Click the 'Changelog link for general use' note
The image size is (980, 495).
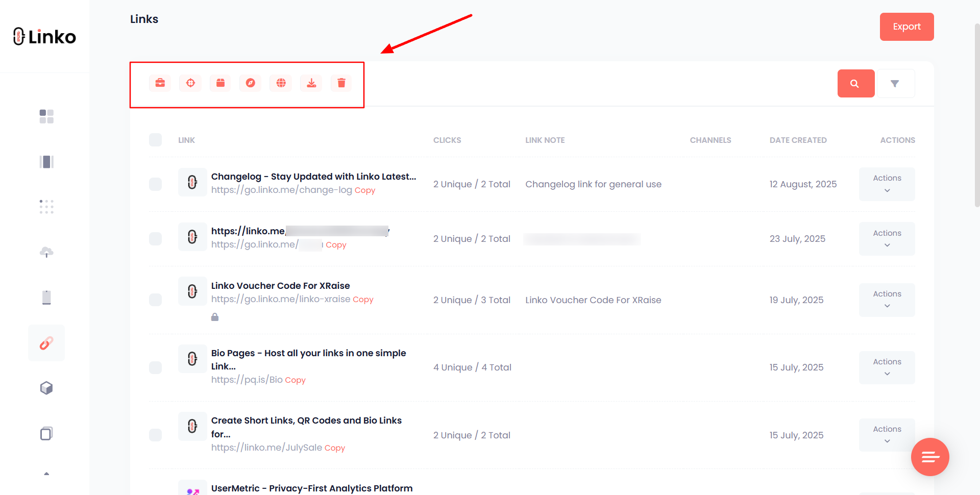[593, 184]
